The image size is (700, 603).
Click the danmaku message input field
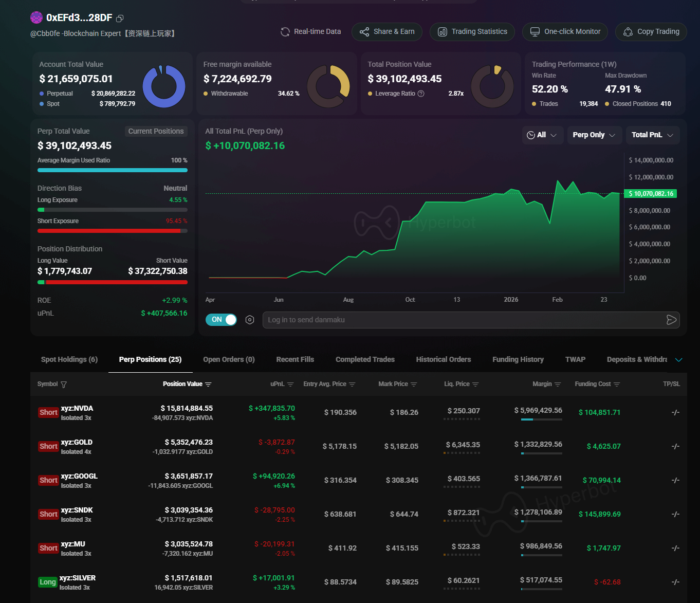coord(463,320)
